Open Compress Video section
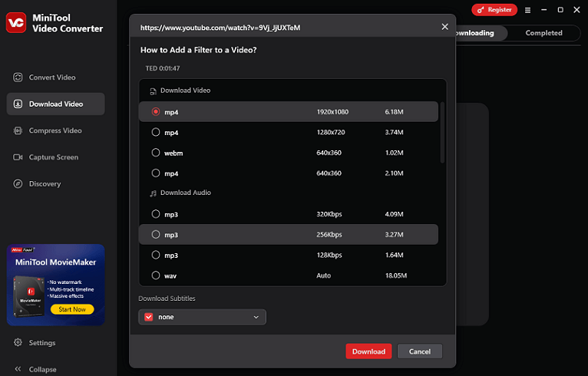Screen dimensions: 588x376 (x=55, y=130)
